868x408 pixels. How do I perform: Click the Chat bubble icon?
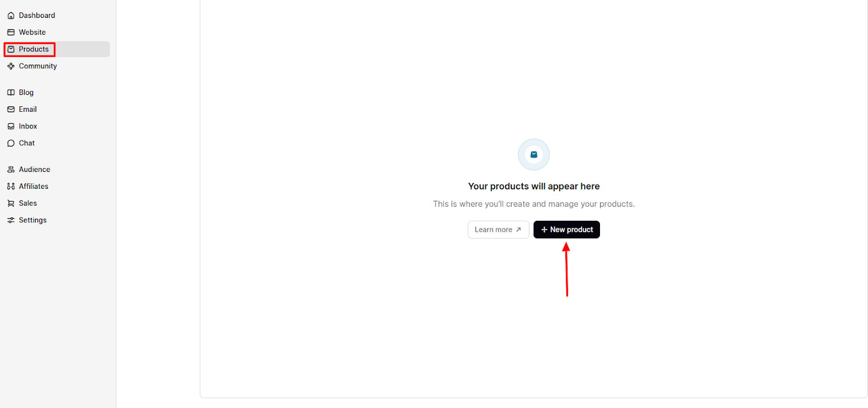coord(11,143)
